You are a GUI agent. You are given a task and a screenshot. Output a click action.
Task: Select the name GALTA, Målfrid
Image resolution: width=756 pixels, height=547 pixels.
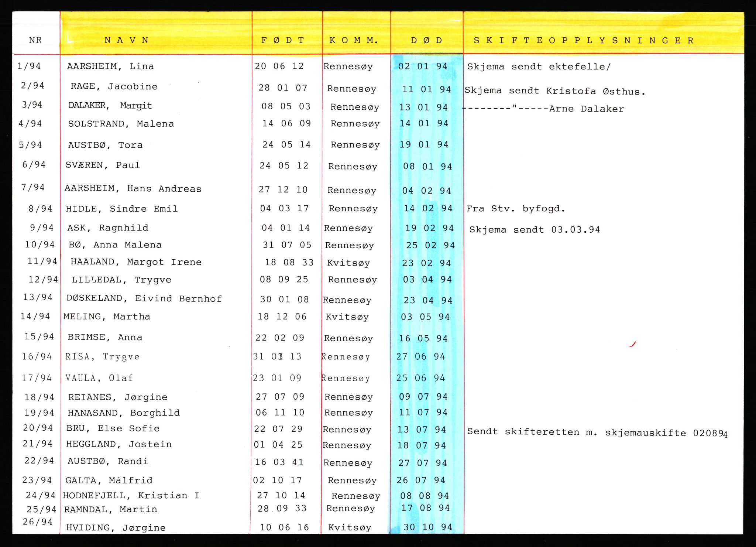(x=109, y=481)
